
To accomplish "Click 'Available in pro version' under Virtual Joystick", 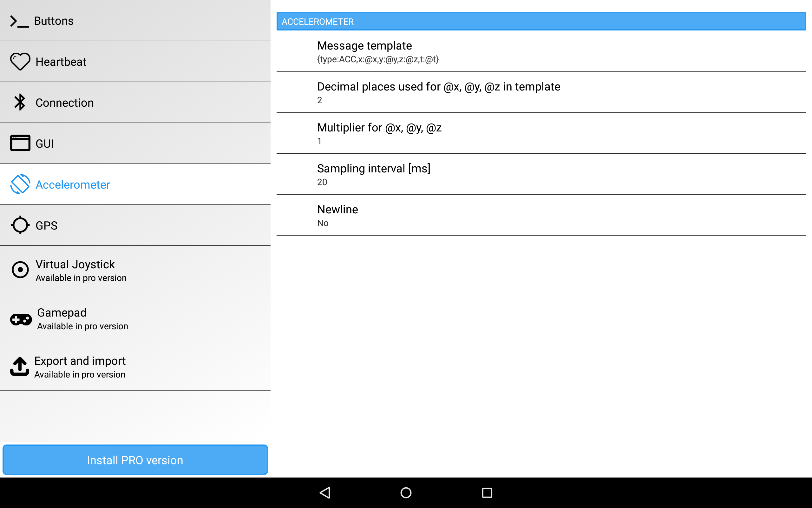I will pyautogui.click(x=81, y=278).
